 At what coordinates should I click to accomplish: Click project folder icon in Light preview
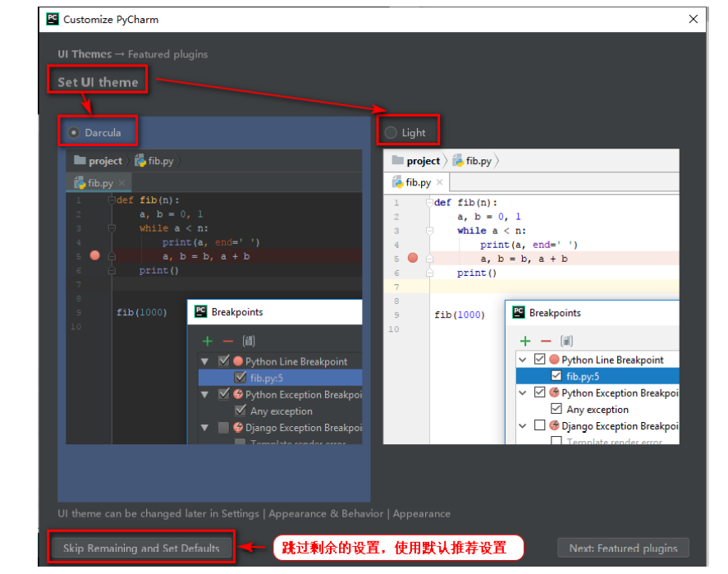(x=398, y=160)
